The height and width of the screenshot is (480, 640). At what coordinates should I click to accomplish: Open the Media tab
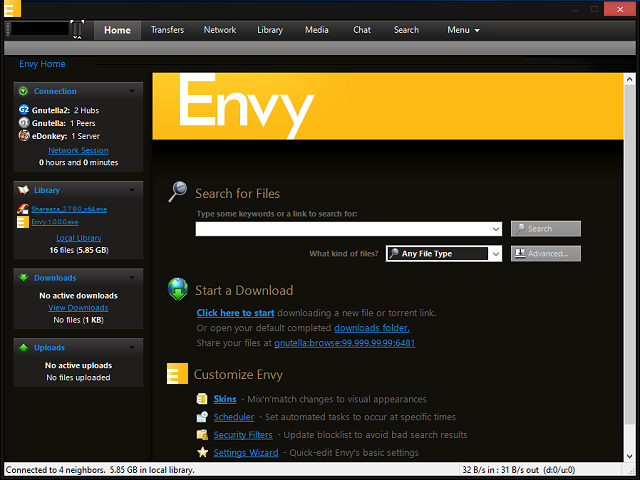[x=317, y=30]
